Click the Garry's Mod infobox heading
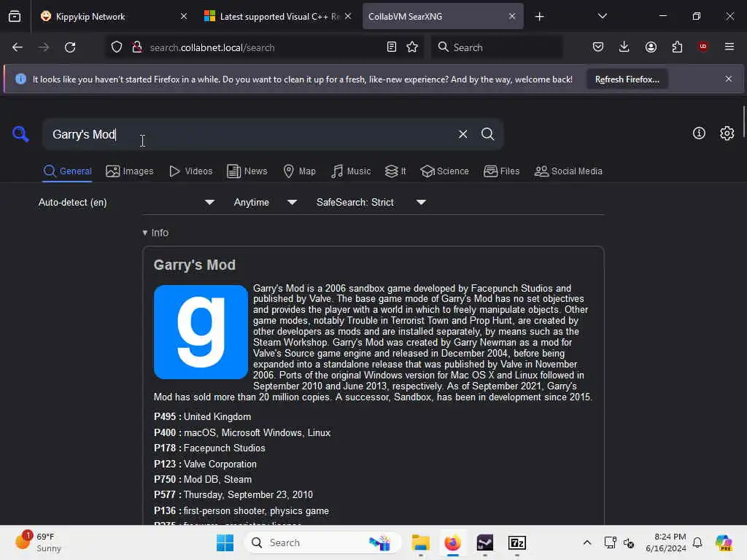This screenshot has height=560, width=747. click(194, 265)
